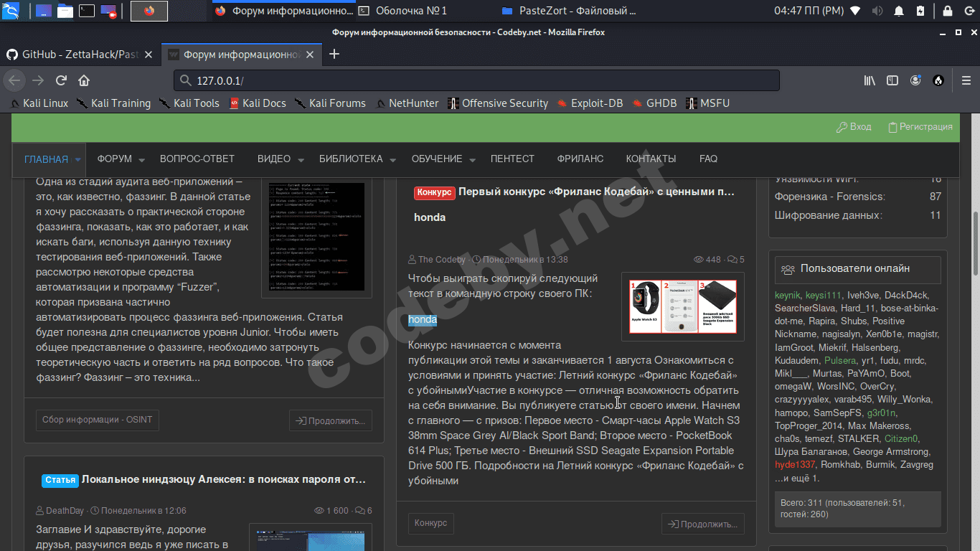Click the Конкурс tag button under the contest post
The height and width of the screenshot is (551, 980).
(x=431, y=524)
